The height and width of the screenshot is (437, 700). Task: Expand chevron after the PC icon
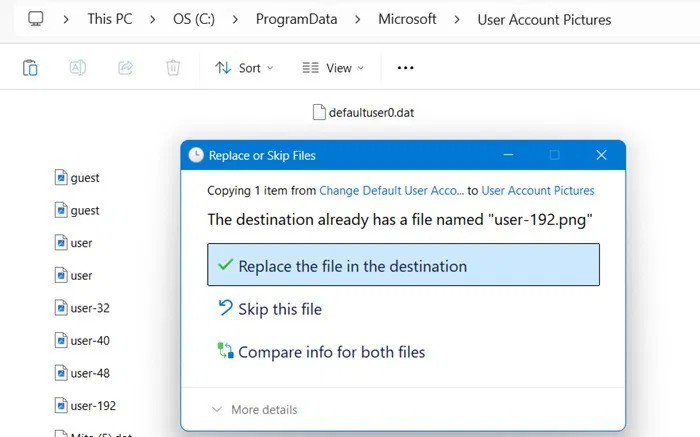click(x=66, y=20)
